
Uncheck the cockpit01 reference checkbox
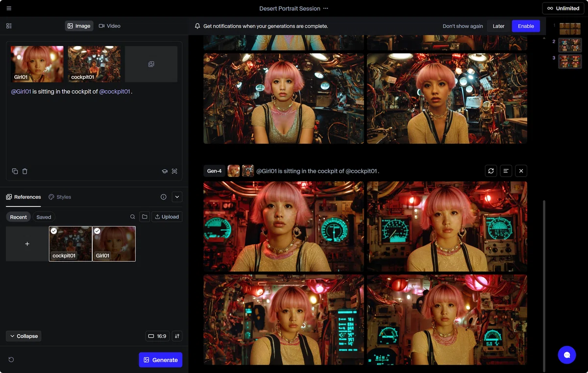coord(54,231)
